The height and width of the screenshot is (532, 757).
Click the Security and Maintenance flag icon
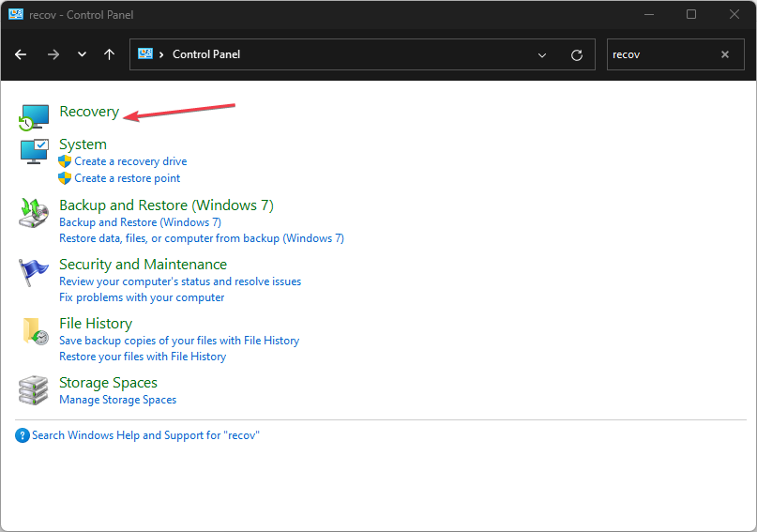[x=34, y=272]
